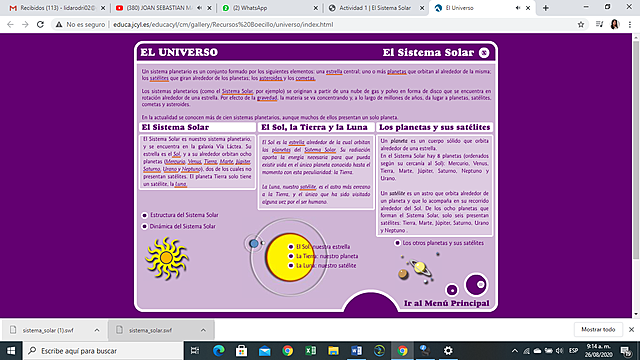640x360 pixels.
Task: Open the media control button in toolbar
Action: point(599,24)
